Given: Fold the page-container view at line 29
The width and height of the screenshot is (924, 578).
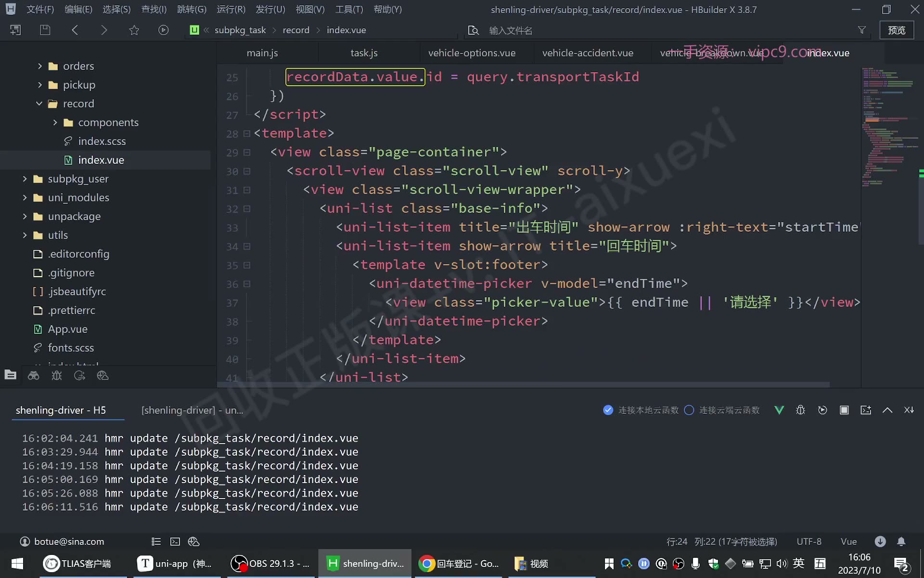Looking at the screenshot, I should point(247,152).
